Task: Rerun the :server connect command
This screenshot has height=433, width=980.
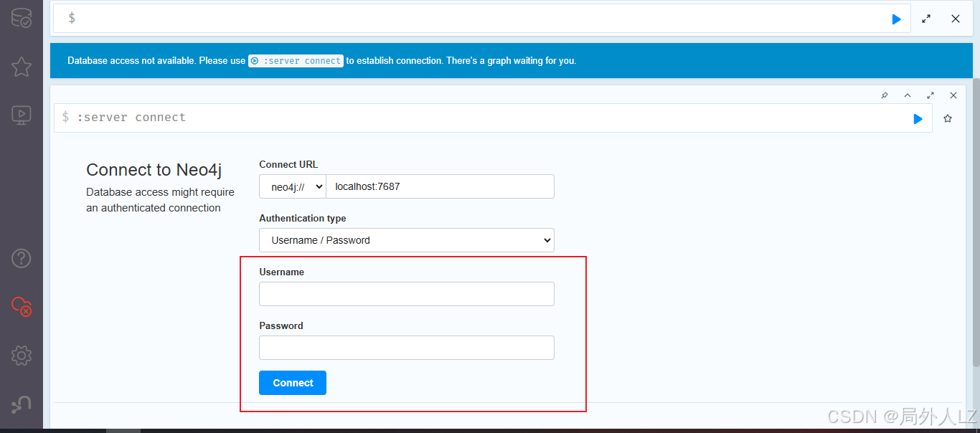Action: [918, 119]
